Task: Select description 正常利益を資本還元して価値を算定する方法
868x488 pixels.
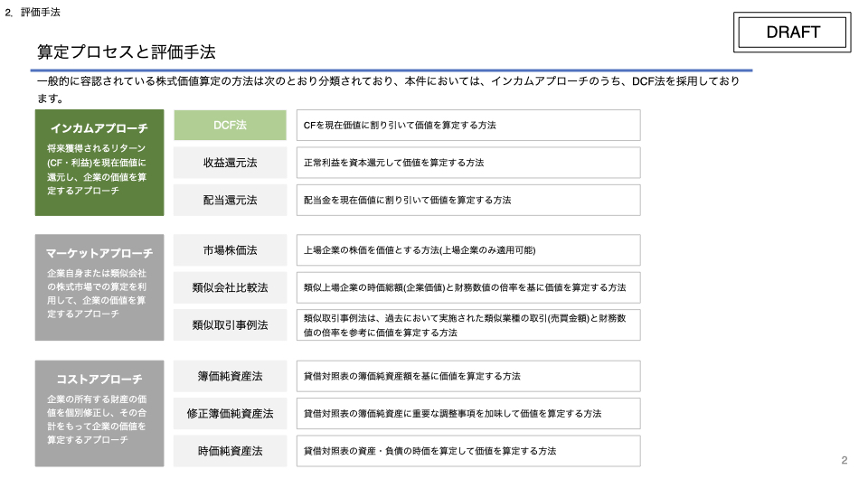Action: [468, 163]
